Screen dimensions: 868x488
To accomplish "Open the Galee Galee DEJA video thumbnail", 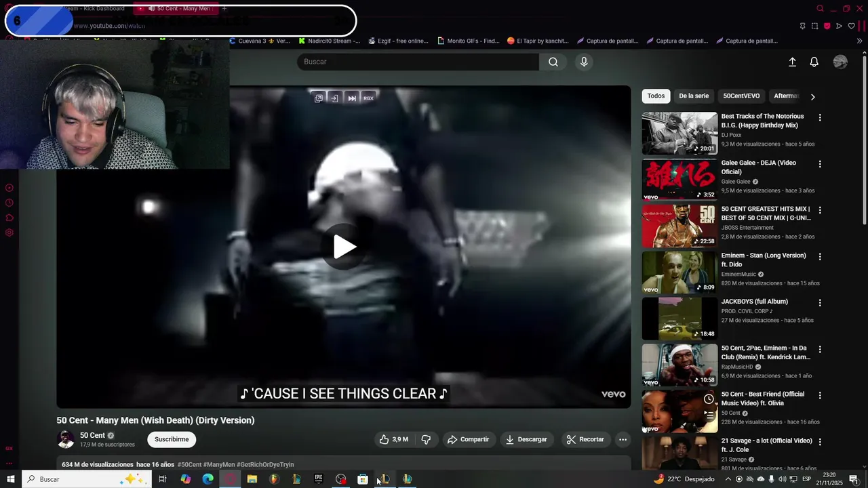I will (679, 180).
